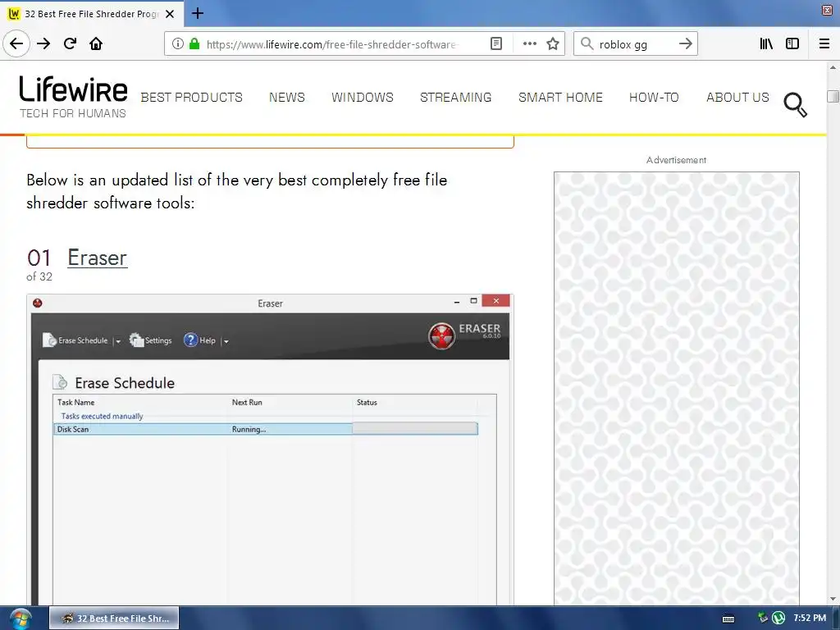Screen dimensions: 840x630
Task: Open the News section
Action: point(286,98)
